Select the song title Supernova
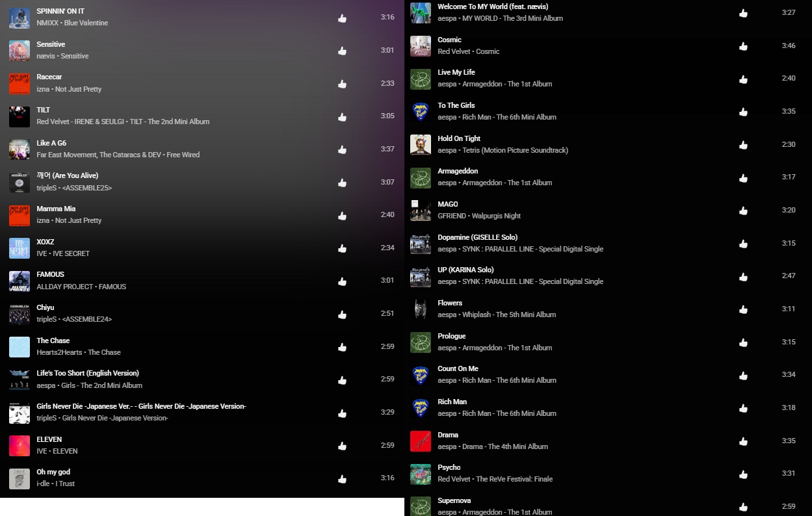The height and width of the screenshot is (516, 812). click(454, 500)
